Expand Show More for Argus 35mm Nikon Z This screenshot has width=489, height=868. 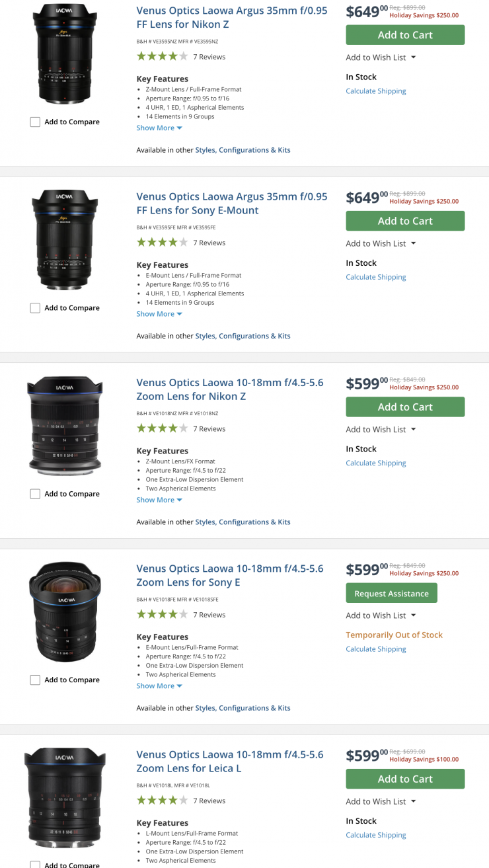tap(159, 128)
